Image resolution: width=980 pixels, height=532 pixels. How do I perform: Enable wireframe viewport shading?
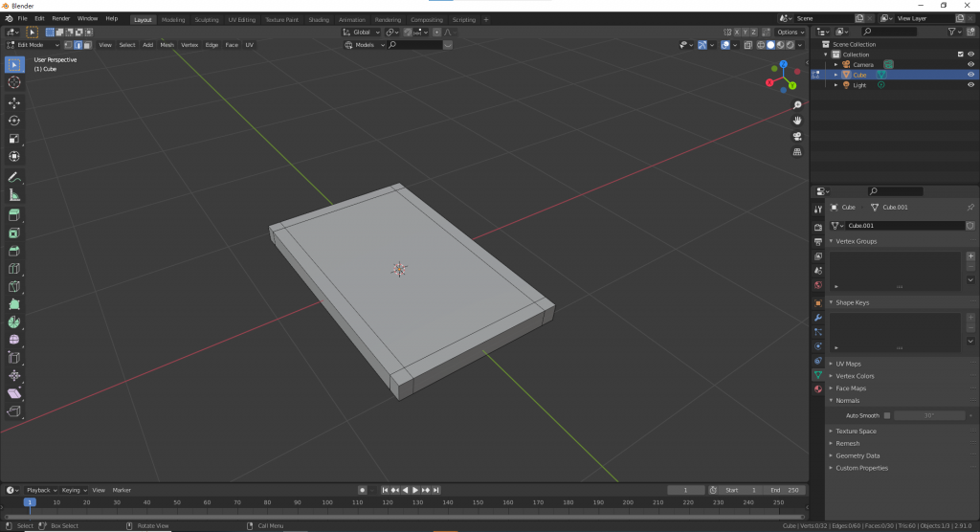[x=761, y=45]
